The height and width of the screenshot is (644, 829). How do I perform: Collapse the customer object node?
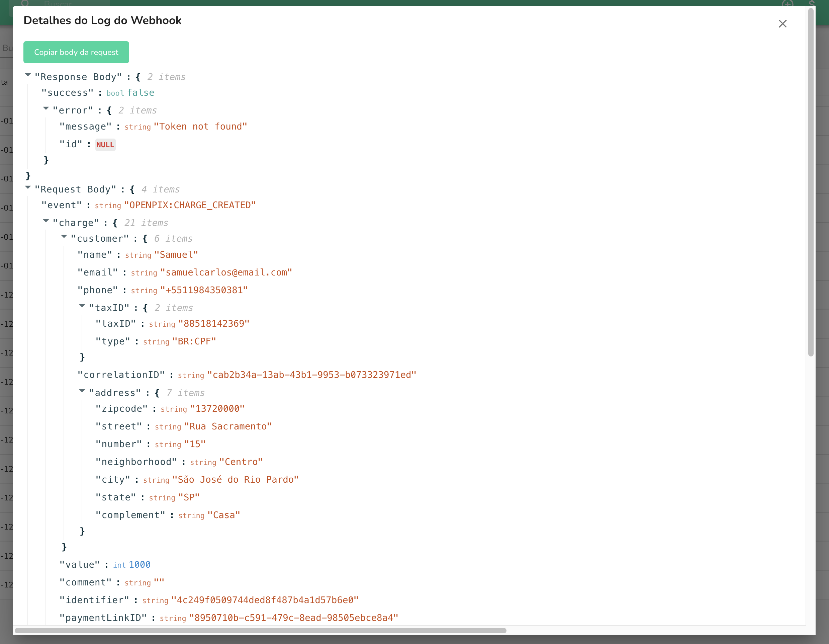64,237
